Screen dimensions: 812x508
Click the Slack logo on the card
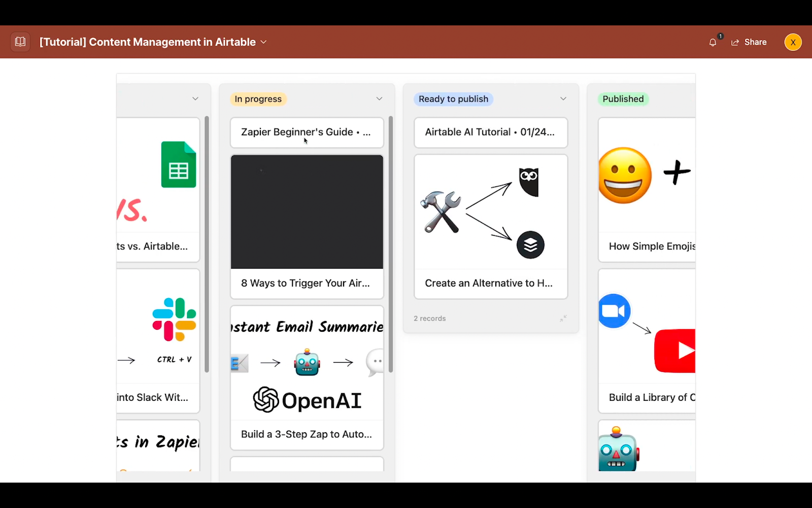(174, 320)
